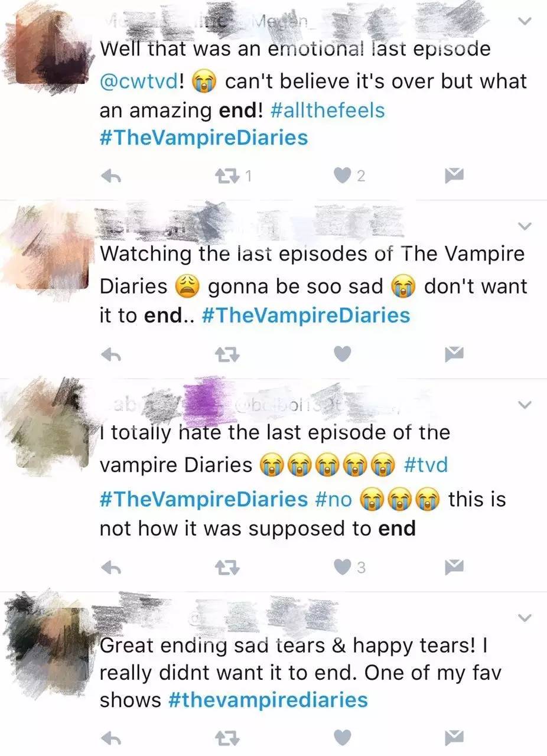
Task: Like the tweet with #allthefeels hashtag
Action: [x=343, y=176]
